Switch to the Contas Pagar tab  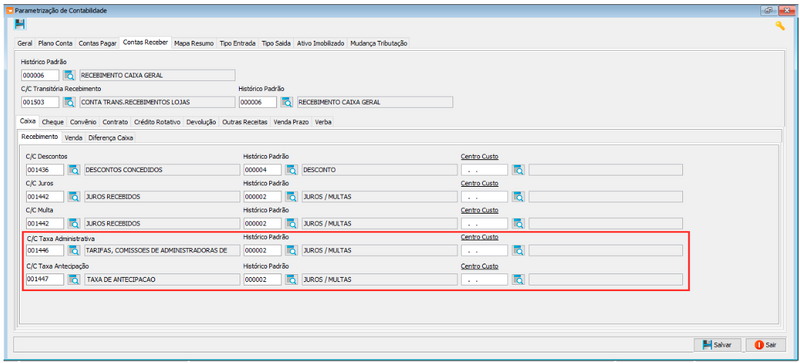97,43
